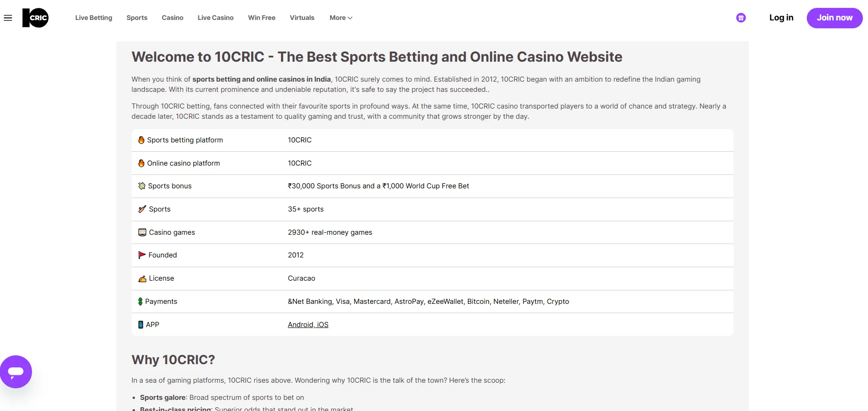
Task: Open the hamburger side menu
Action: coord(8,18)
